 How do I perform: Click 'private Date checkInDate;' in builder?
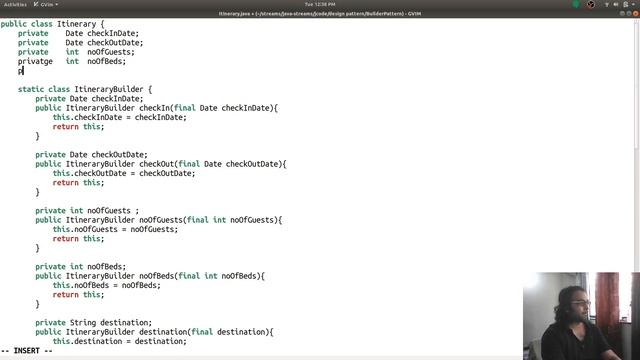[89, 99]
